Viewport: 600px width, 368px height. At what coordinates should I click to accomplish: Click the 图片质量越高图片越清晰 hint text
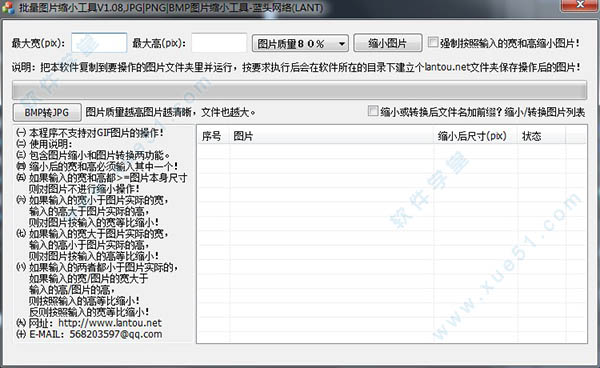[x=170, y=112]
